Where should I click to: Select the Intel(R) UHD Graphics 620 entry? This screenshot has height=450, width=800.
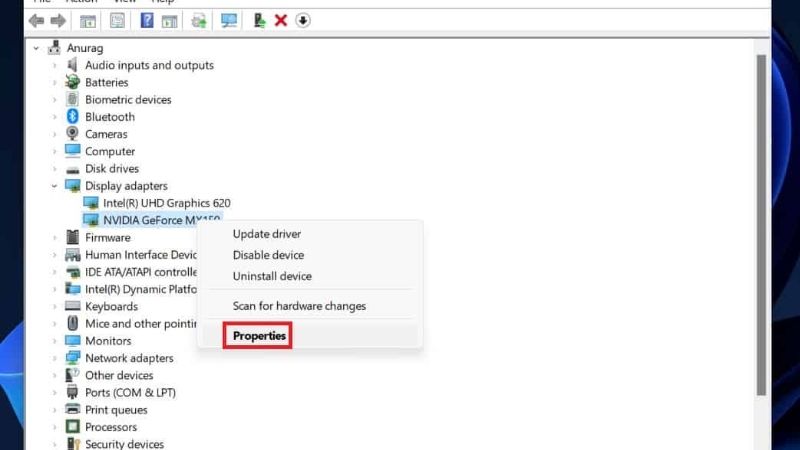[x=166, y=203]
